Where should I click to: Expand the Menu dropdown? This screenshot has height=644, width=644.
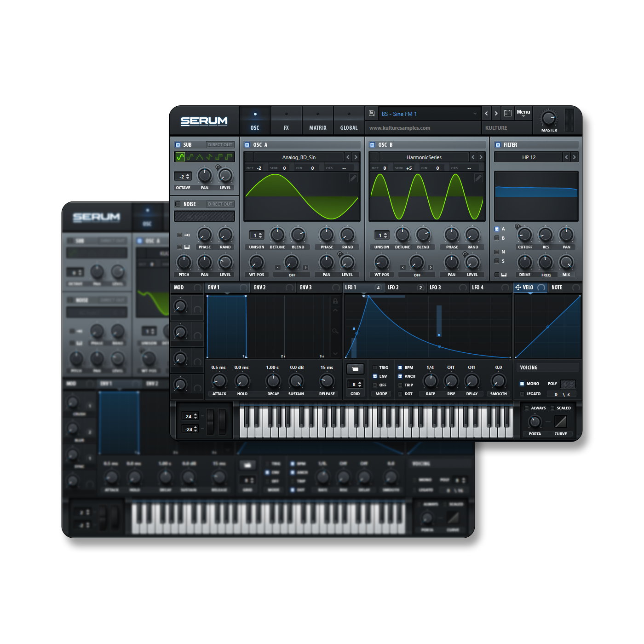click(x=523, y=113)
